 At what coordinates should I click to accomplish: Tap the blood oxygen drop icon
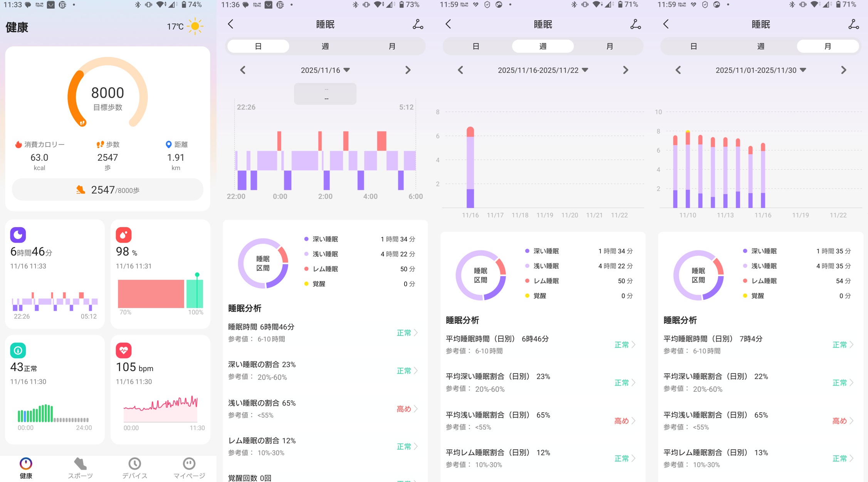pos(124,234)
